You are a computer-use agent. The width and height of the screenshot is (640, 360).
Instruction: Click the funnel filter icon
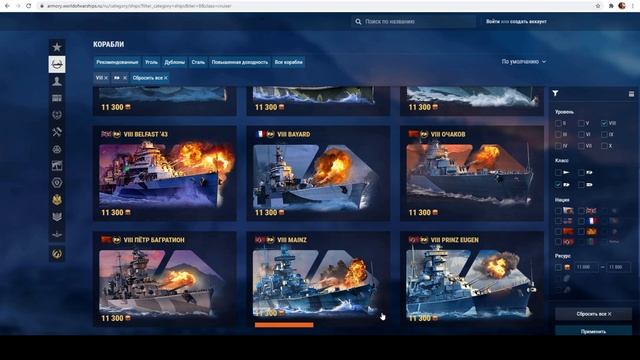point(555,93)
